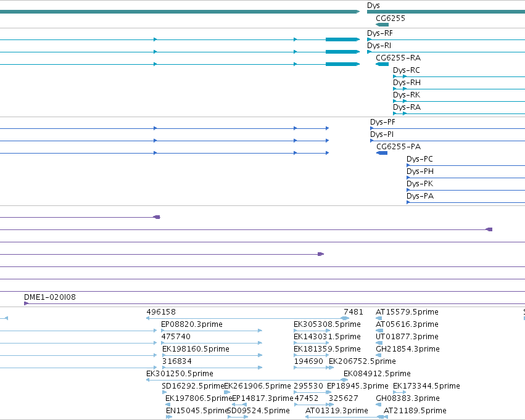Select the Dys-RC transcript label
Screen dimensions: 525x420
407,70
